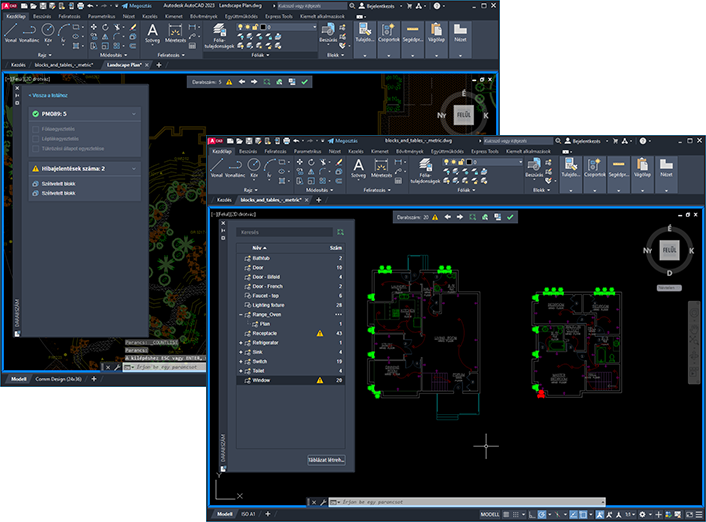Switch to the Kimenet ribbon tab in the back Landscape Plan window
Screen dimensions: 706x522
coord(173,16)
